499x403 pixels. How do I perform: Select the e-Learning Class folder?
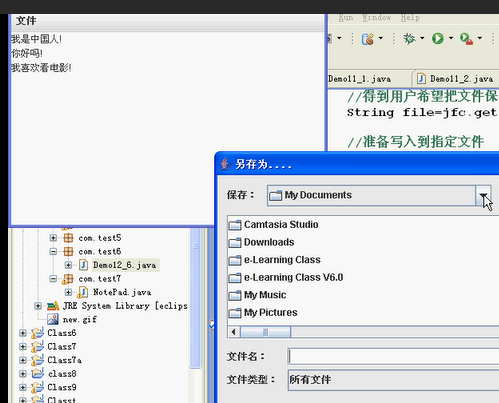point(282,260)
